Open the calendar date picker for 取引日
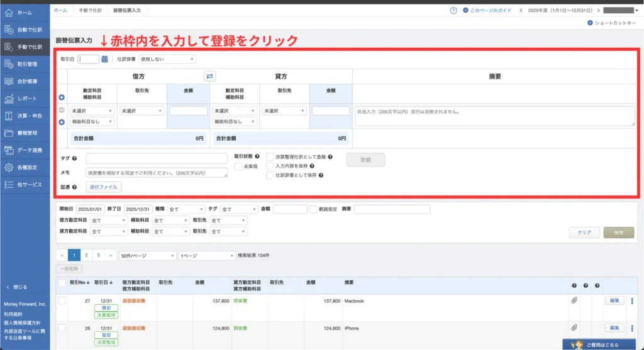The image size is (644, 350). [105, 60]
